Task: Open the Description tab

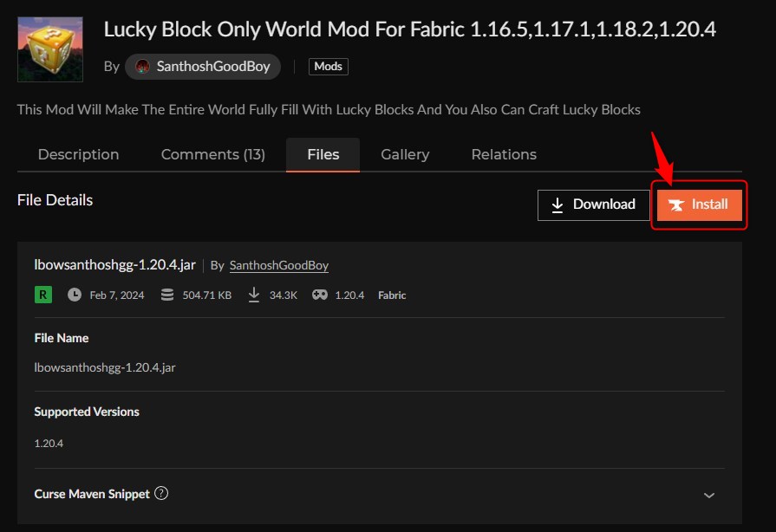Action: 78,154
